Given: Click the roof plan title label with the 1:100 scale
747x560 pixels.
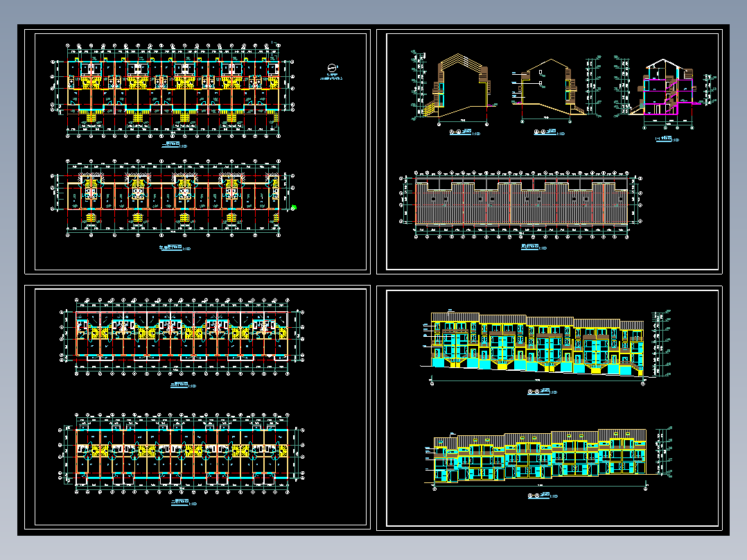Looking at the screenshot, I should click(534, 247).
